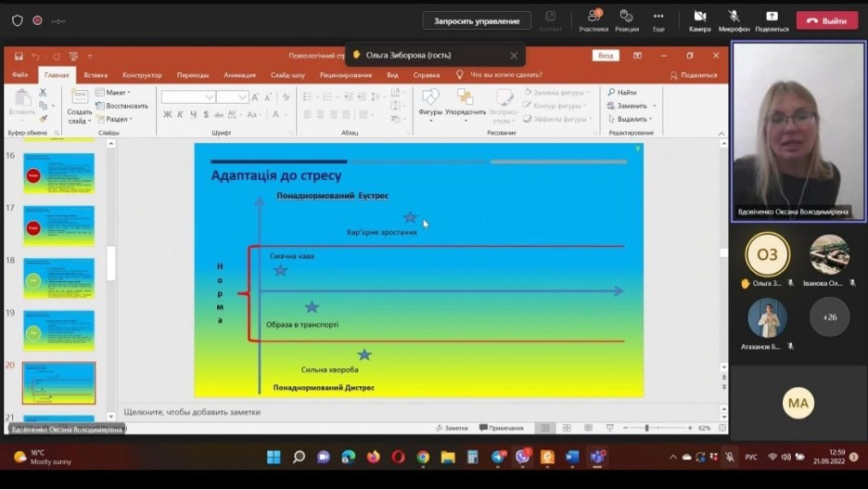Open the font name combo box
Image resolution: width=868 pixels, height=490 pixels.
click(188, 97)
